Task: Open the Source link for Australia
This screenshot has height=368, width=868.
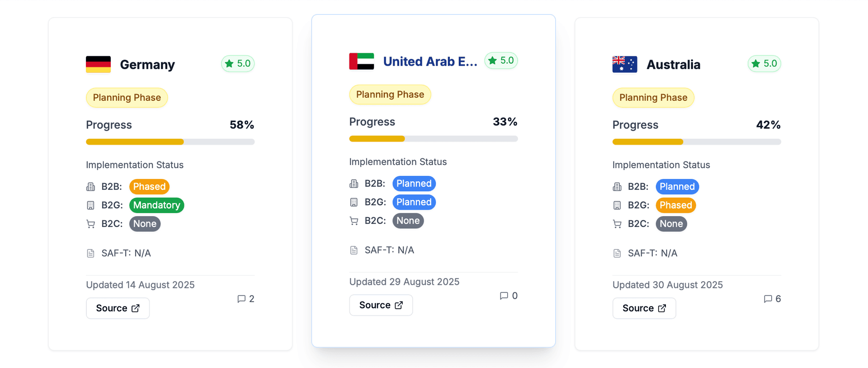Action: point(644,308)
